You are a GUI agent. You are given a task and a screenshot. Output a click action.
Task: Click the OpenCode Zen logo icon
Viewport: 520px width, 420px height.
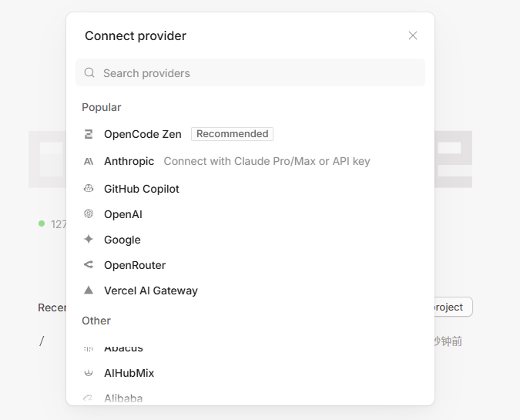[x=89, y=134]
